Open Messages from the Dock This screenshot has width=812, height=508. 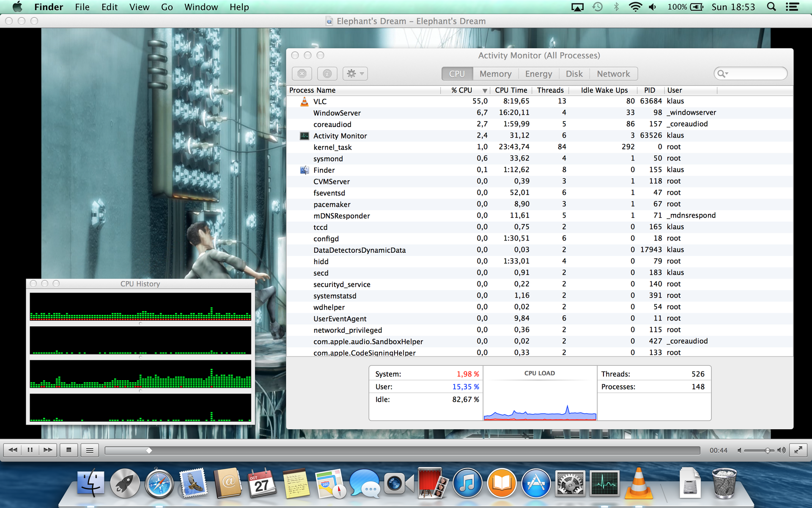(365, 483)
